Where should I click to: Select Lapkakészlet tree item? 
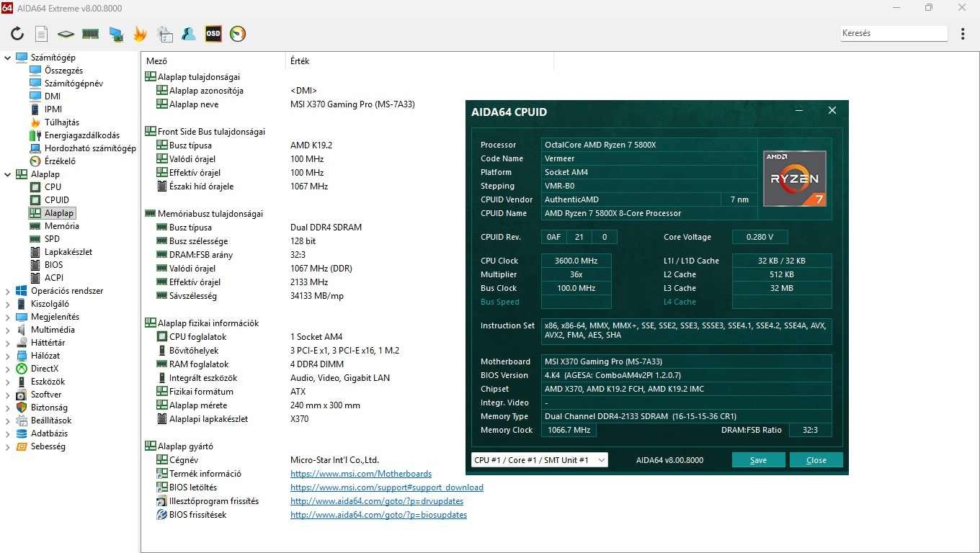[x=68, y=252]
